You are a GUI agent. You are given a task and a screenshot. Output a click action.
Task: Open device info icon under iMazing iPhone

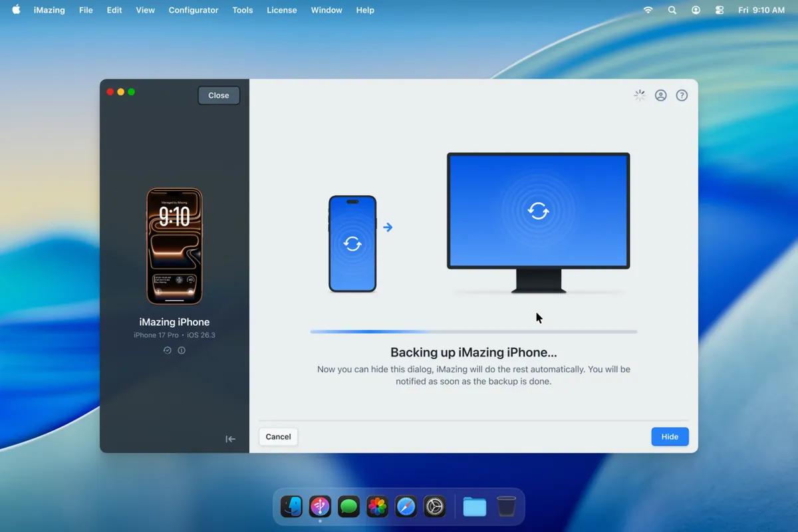[x=182, y=350]
